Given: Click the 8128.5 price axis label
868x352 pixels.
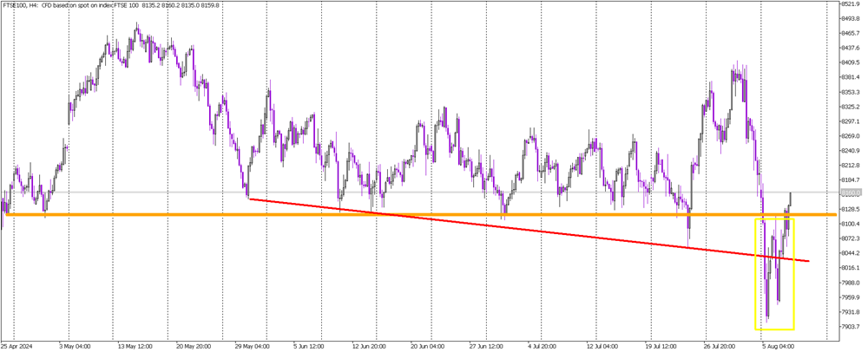Looking at the screenshot, I should [850, 210].
